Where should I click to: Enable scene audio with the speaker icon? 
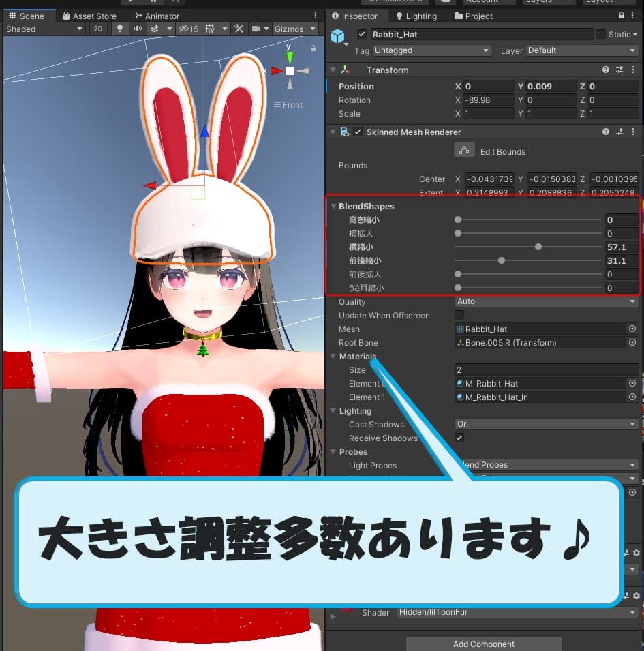point(138,29)
